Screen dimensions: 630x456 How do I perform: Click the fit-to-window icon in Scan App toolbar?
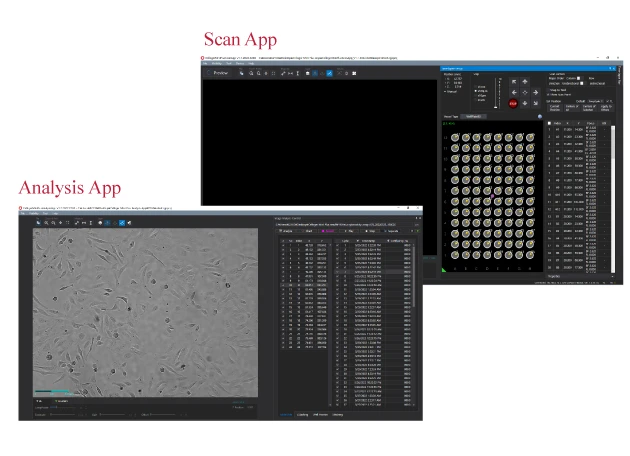(273, 73)
